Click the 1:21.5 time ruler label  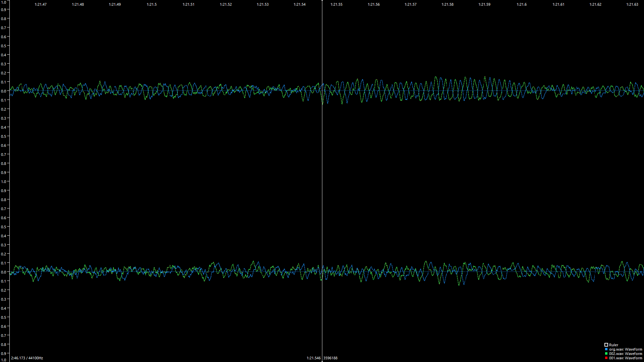(152, 4)
